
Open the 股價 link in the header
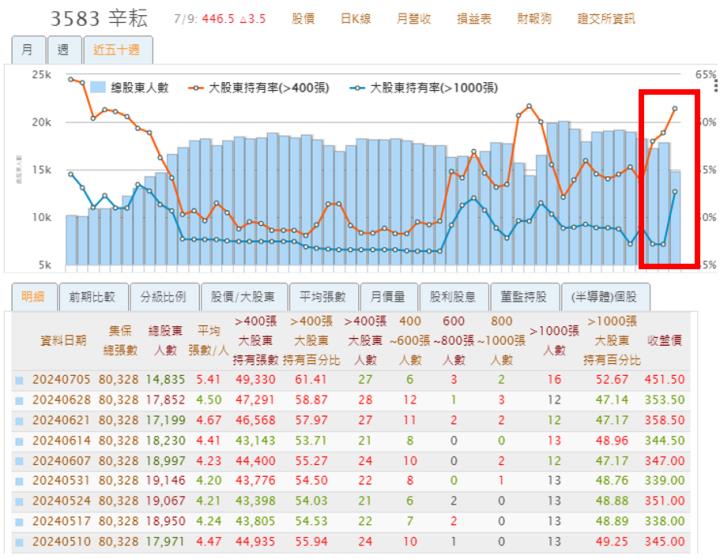pos(303,19)
